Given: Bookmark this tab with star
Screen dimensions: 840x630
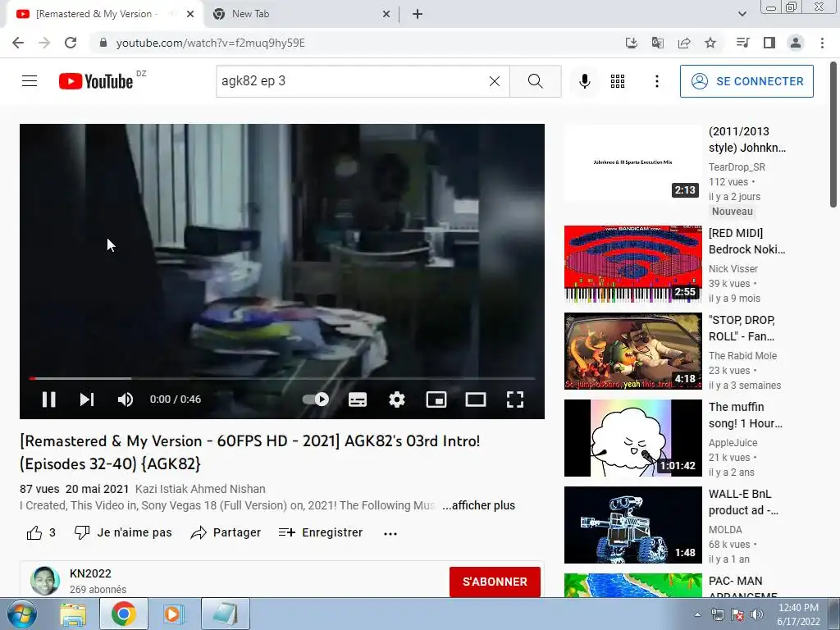Looking at the screenshot, I should click(710, 43).
